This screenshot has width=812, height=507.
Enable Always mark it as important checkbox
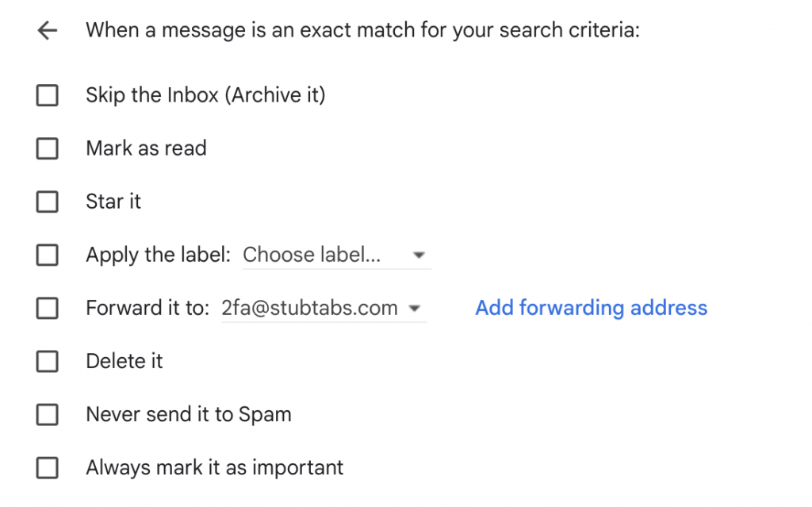coord(48,467)
